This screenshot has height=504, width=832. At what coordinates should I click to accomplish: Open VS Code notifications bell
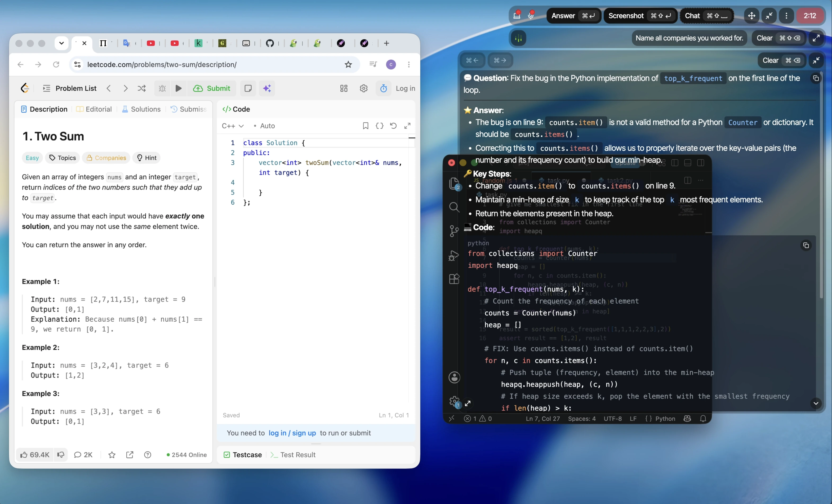click(703, 419)
